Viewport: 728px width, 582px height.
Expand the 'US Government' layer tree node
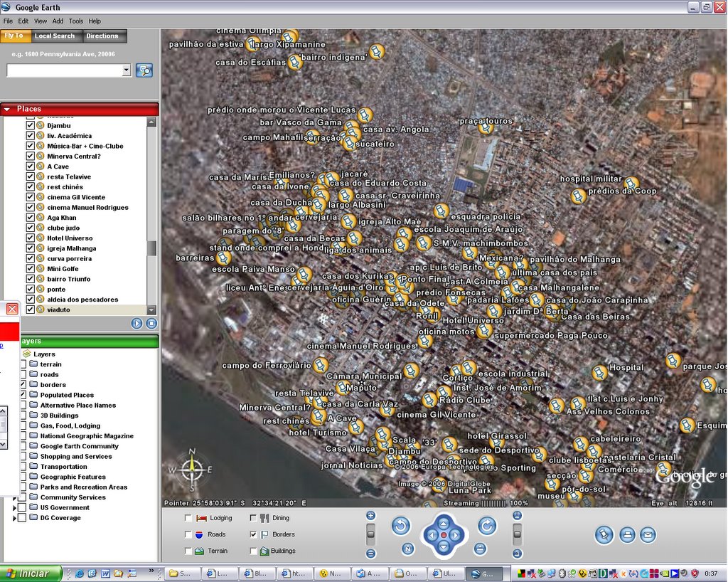pos(14,508)
